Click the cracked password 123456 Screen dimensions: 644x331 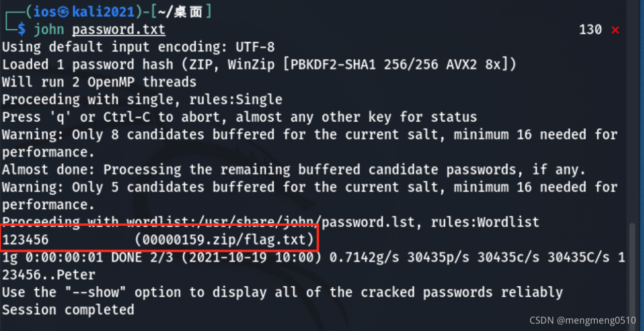pyautogui.click(x=25, y=240)
